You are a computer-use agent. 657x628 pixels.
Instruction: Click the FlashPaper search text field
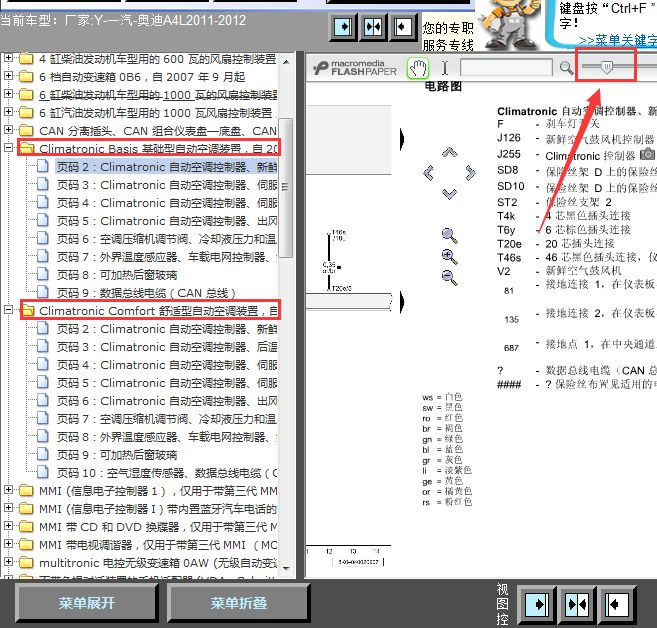tap(506, 67)
